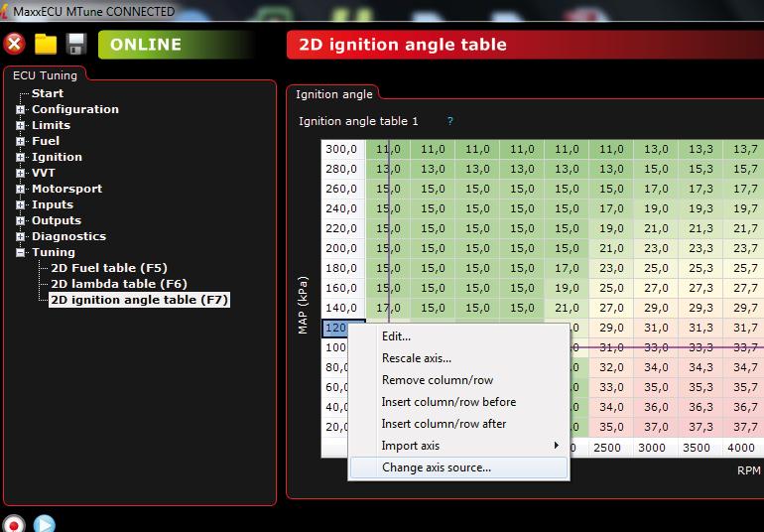The image size is (764, 532).
Task: Click the 200,0 MAP axis cell
Action: point(343,248)
